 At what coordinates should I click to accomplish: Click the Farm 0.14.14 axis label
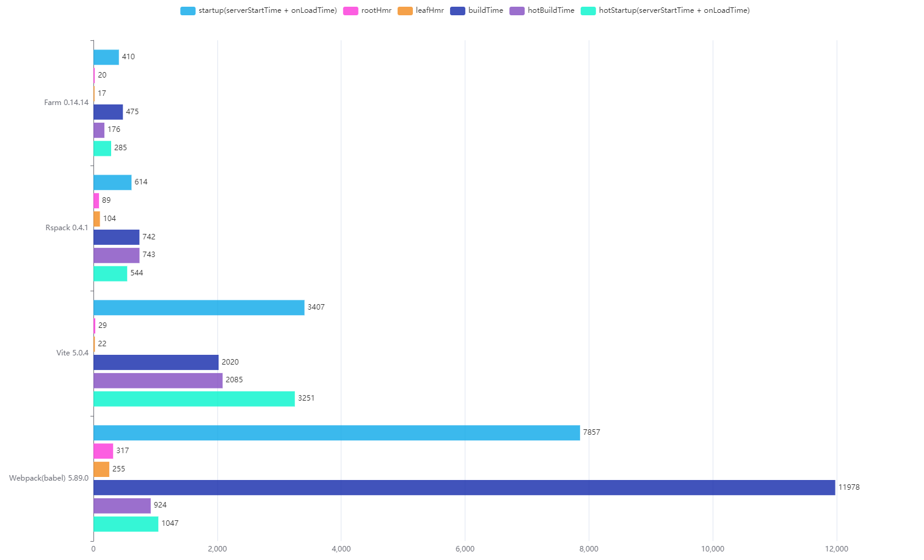coord(66,103)
